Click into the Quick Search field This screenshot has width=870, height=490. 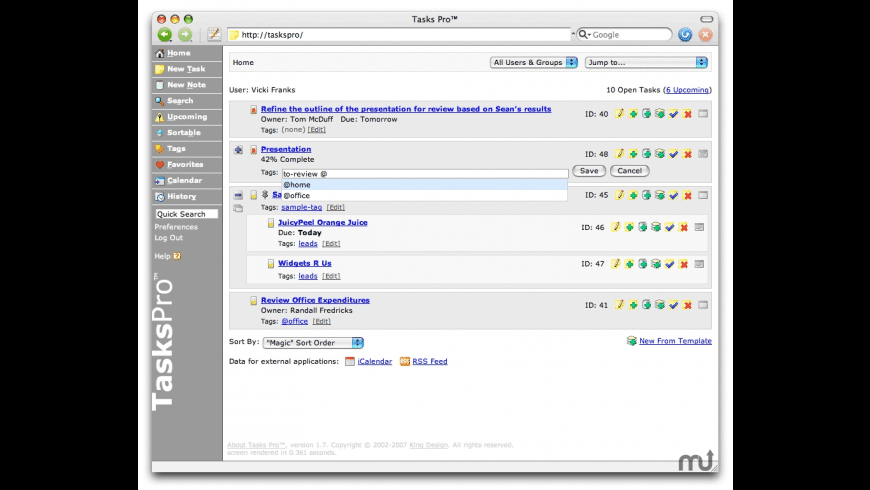186,214
